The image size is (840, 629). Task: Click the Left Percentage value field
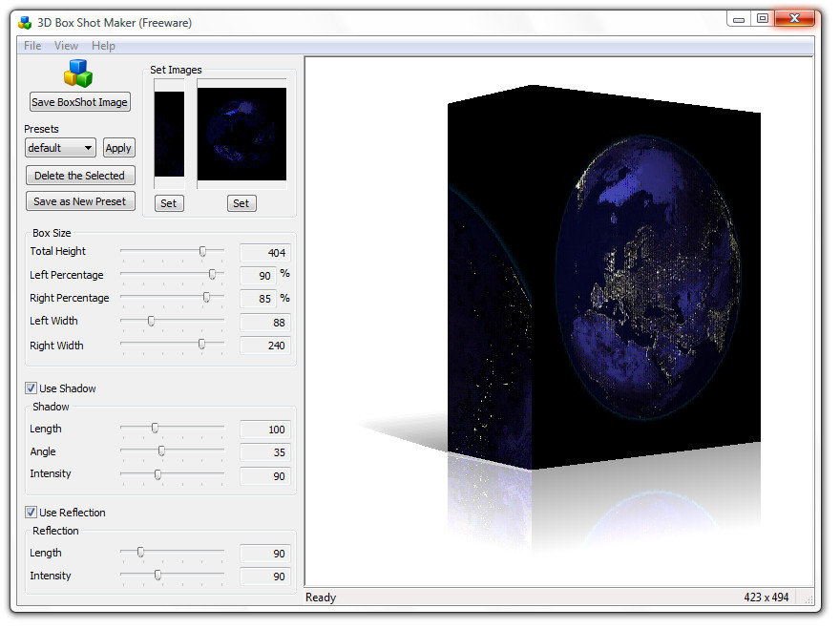pyautogui.click(x=259, y=276)
